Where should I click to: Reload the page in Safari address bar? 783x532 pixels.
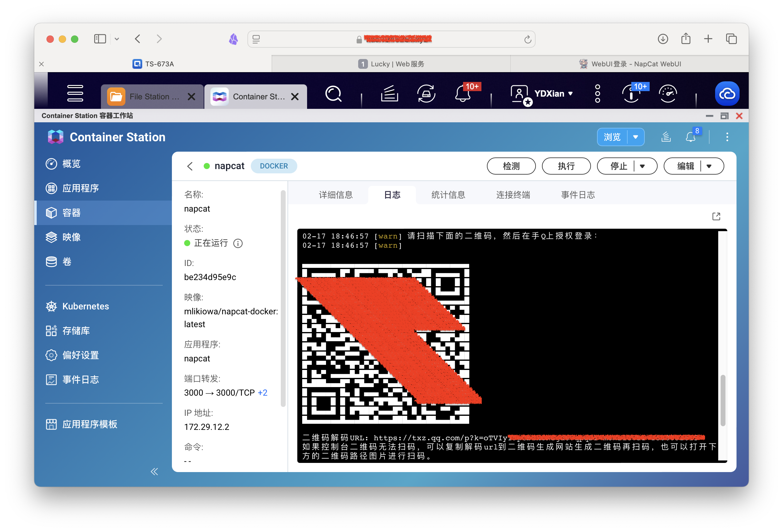point(528,39)
